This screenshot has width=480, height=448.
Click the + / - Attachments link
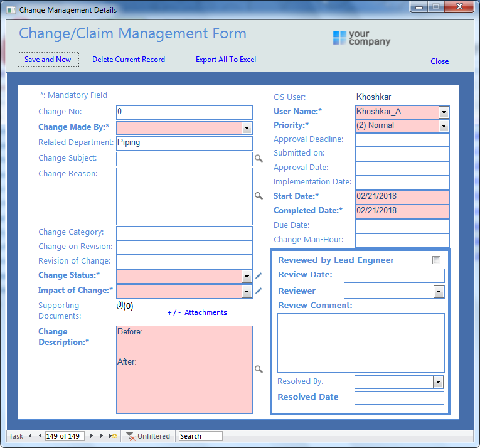click(197, 312)
